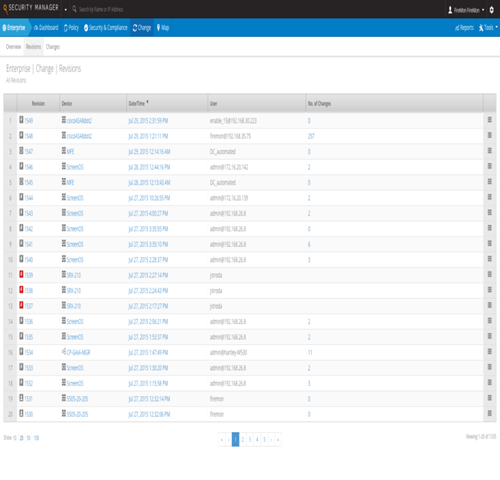Open ciscoASA device link in row 1
This screenshot has height=480, width=500.
pos(79,121)
